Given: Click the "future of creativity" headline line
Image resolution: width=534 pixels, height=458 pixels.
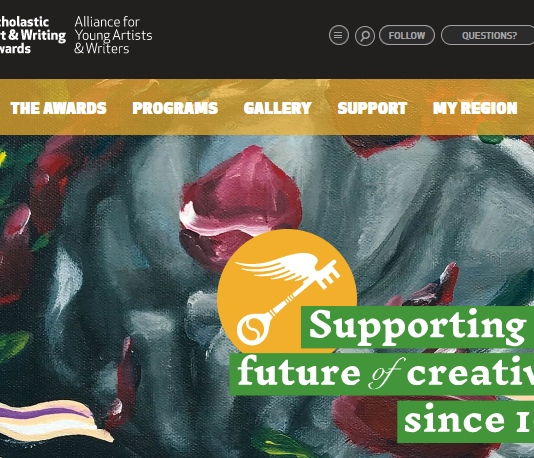Looking at the screenshot, I should (x=382, y=374).
